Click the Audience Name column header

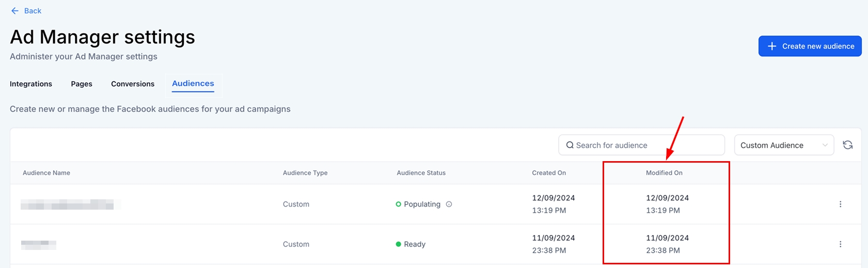point(46,173)
